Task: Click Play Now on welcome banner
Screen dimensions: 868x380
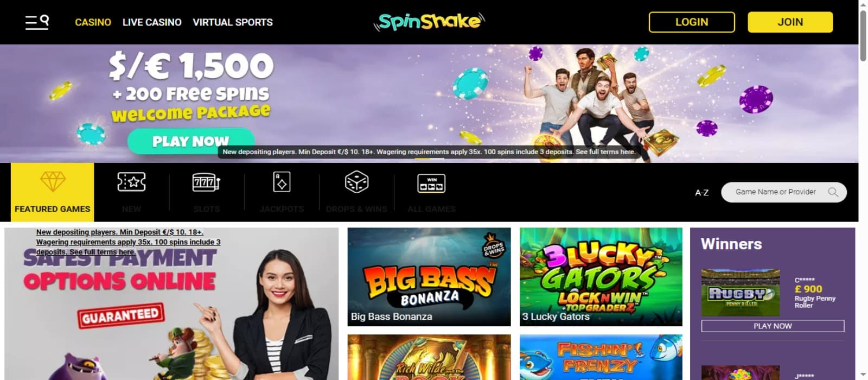Action: point(191,141)
